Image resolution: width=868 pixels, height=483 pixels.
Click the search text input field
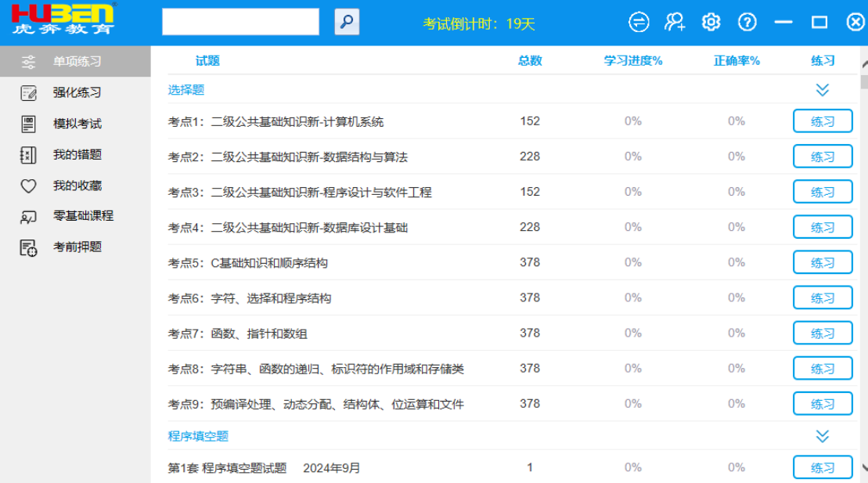(x=240, y=22)
